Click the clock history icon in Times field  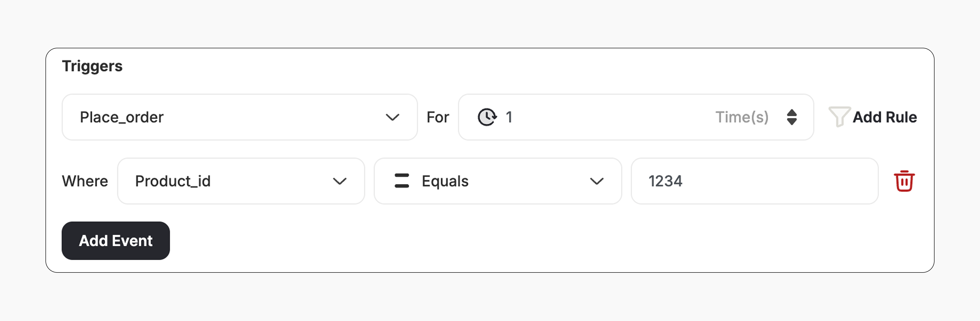487,117
